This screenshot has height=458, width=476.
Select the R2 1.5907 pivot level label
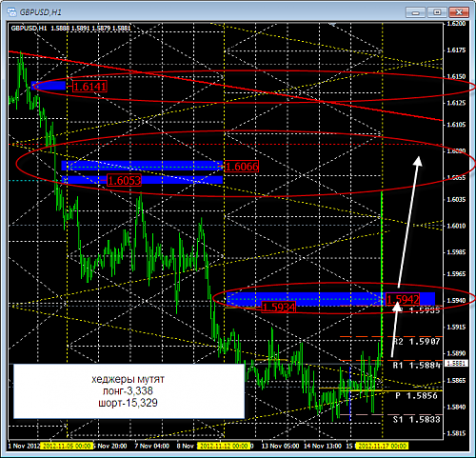(x=417, y=342)
